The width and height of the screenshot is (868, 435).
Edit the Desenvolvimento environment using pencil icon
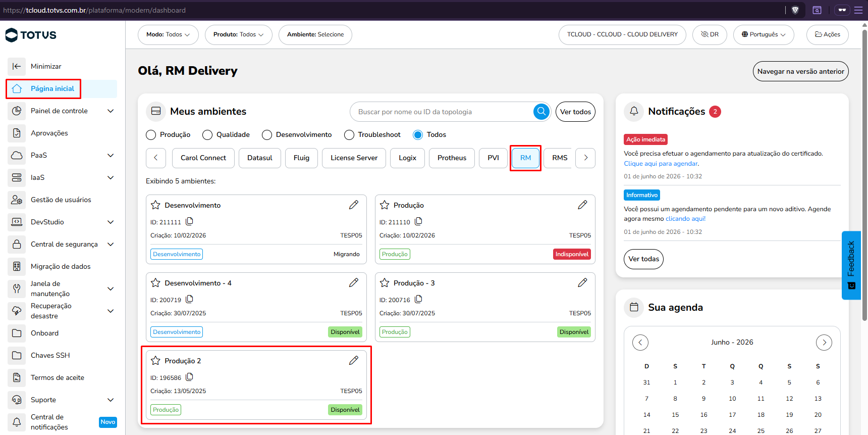354,205
